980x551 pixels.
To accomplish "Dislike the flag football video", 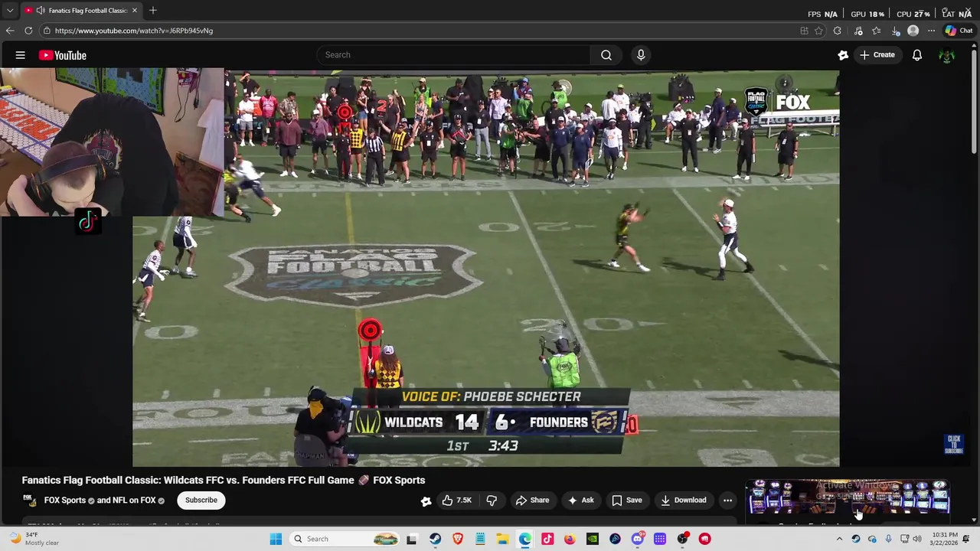I will (492, 500).
